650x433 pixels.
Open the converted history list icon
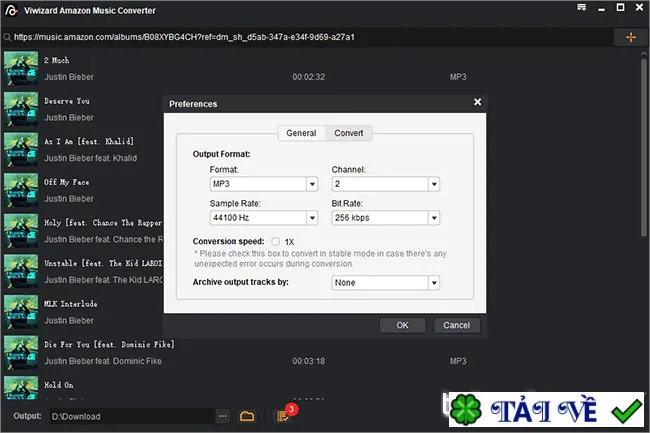click(283, 416)
